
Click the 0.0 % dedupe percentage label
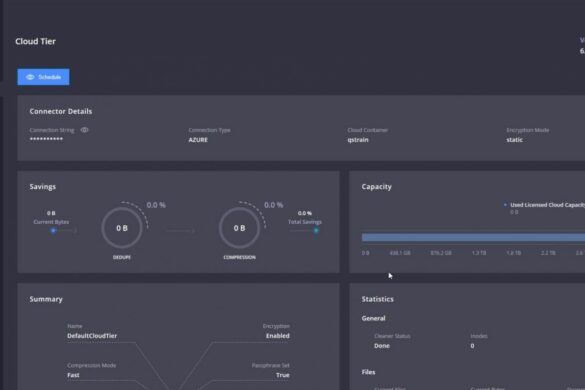pos(156,205)
